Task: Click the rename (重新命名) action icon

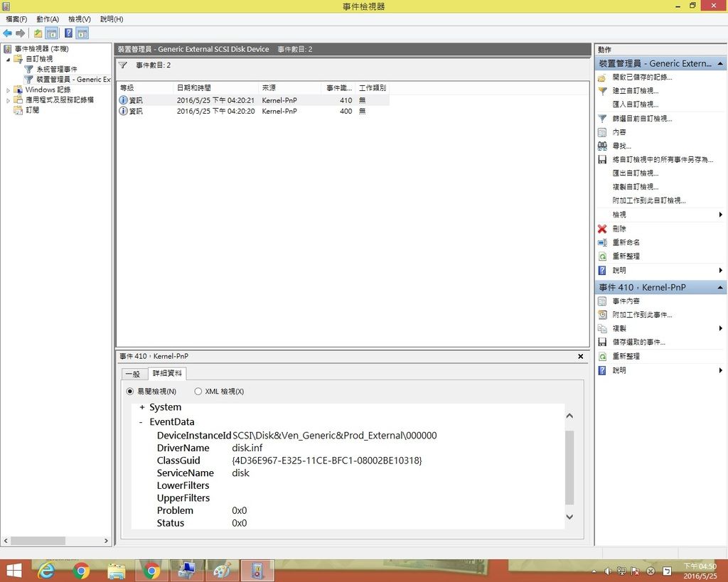Action: [x=602, y=242]
